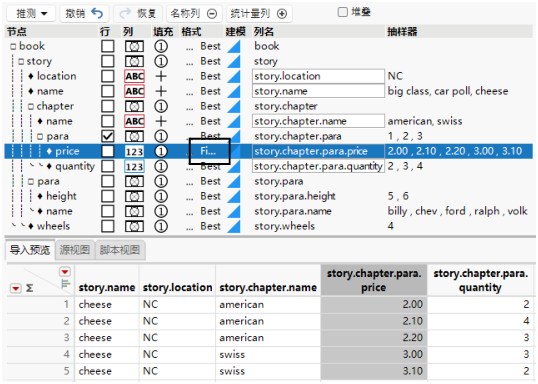538x384 pixels.
Task: Click the blue modeling triangle for story.location
Action: click(x=234, y=76)
